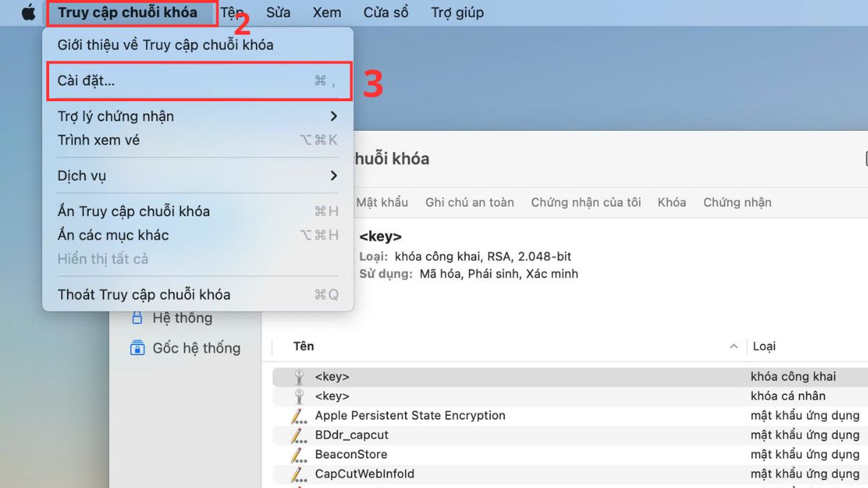868x488 pixels.
Task: Click the pencil icon next to Apple Persistent State Encryption
Action: 299,415
